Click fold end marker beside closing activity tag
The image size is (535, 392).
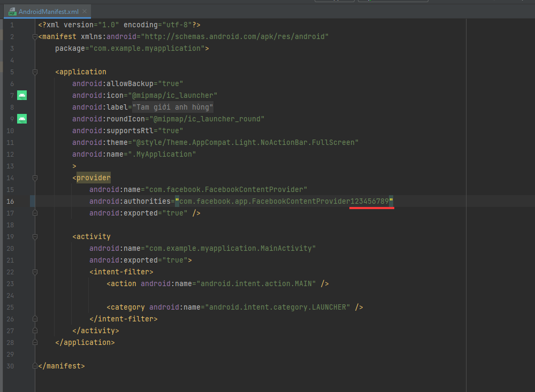click(x=35, y=331)
